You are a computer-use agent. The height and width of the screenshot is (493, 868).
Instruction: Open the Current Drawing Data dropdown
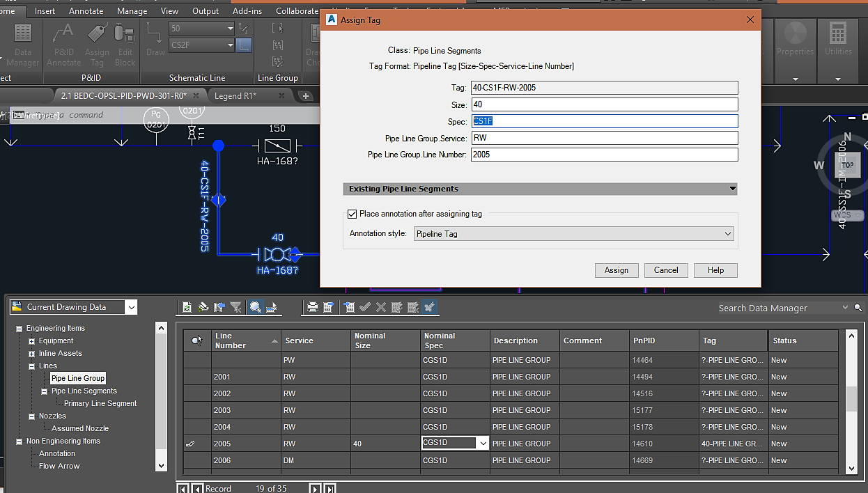[130, 306]
